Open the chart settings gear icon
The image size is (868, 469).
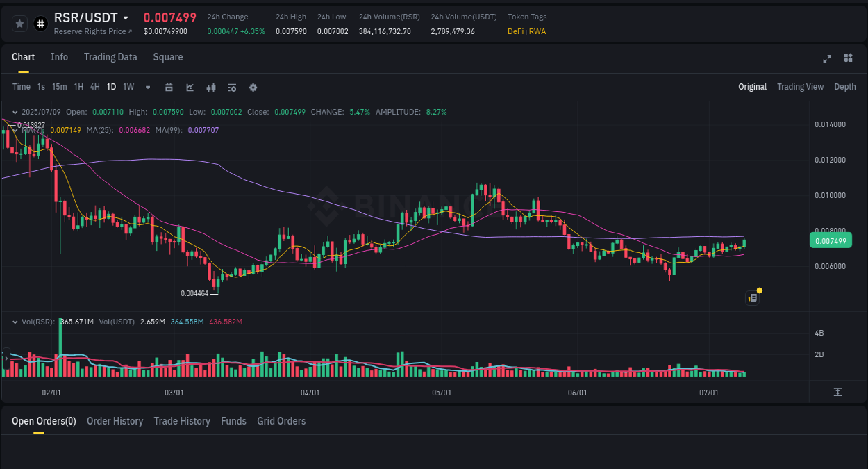(253, 87)
